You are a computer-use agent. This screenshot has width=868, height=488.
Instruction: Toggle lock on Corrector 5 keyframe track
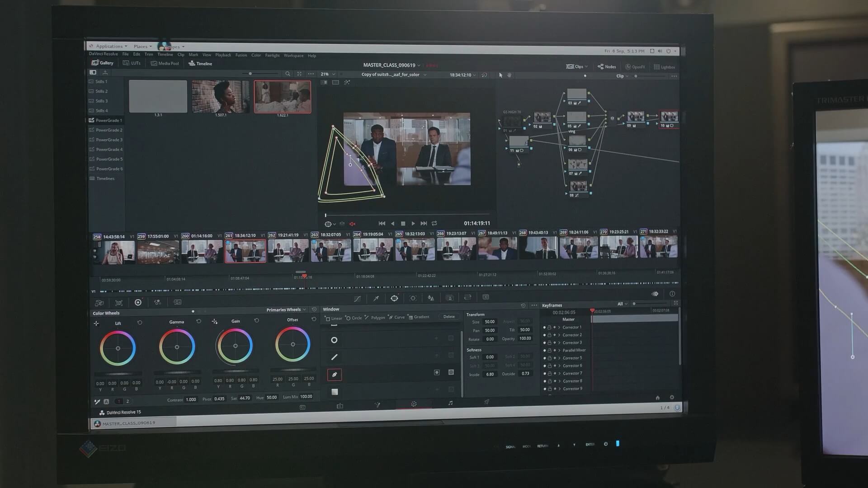[549, 358]
